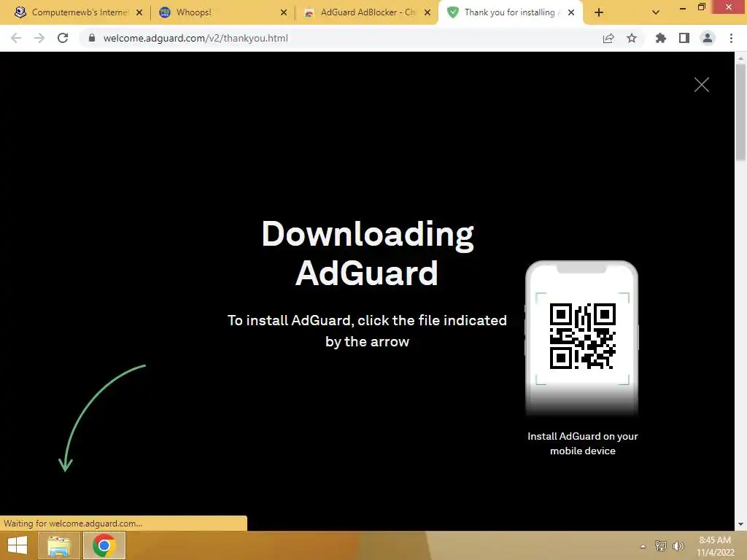Click scrollbar up arrow
This screenshot has height=560, width=747.
tap(740, 58)
